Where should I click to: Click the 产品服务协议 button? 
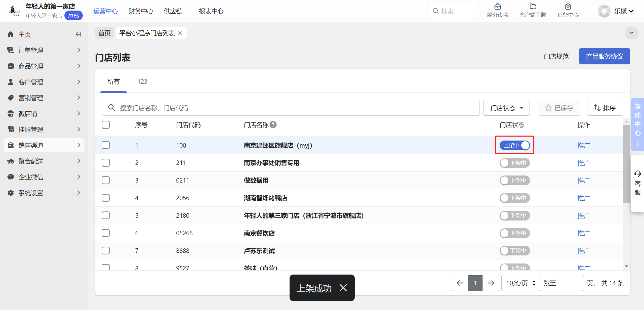click(x=604, y=56)
